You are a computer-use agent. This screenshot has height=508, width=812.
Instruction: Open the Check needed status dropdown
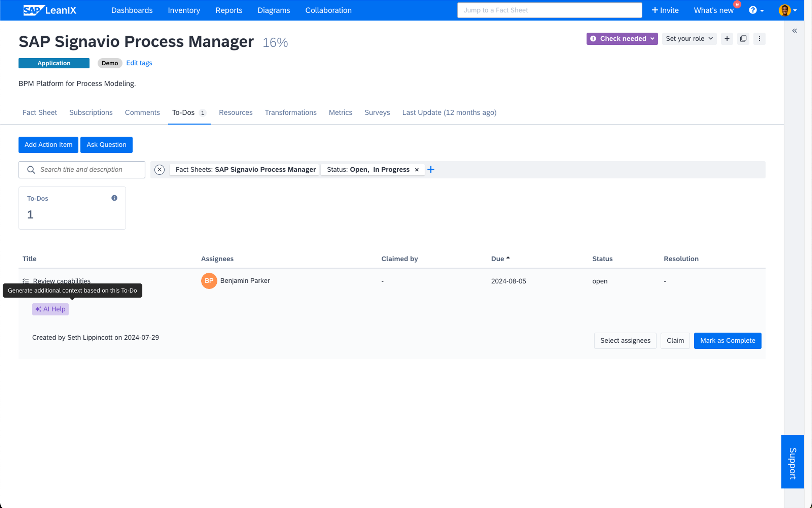[622, 39]
